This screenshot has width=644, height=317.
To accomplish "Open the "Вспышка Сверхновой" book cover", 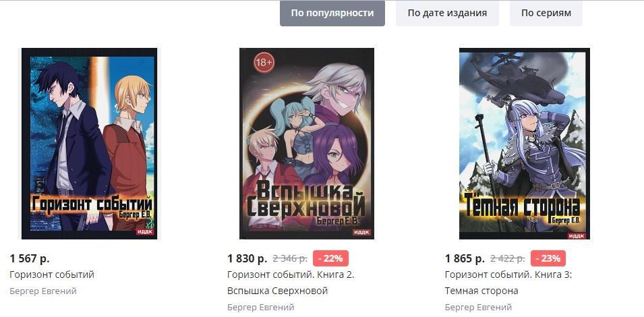I will pos(307,143).
